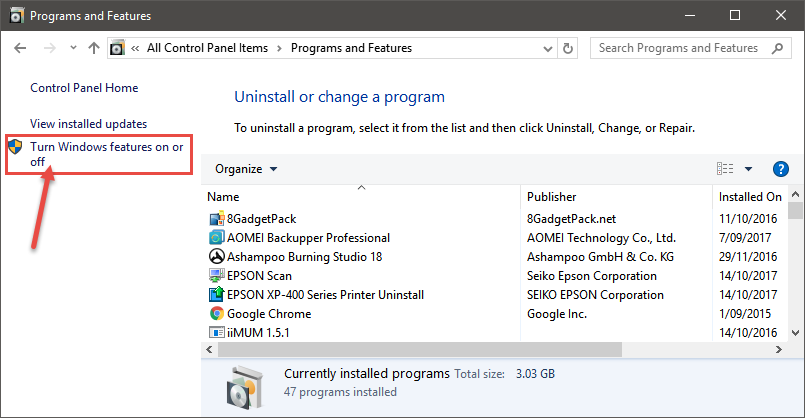Click the Search Programs and Features box
Viewport: 805px width, 418px height.
(690, 48)
